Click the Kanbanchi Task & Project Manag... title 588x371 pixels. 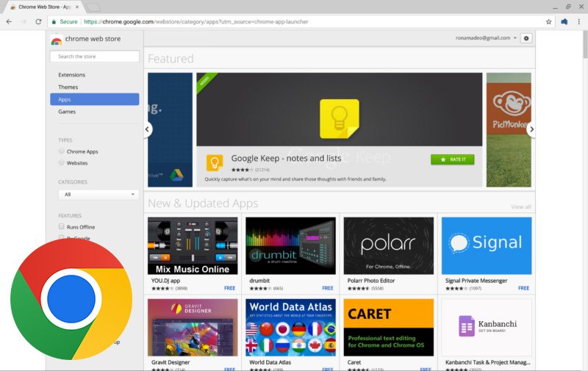coord(487,362)
